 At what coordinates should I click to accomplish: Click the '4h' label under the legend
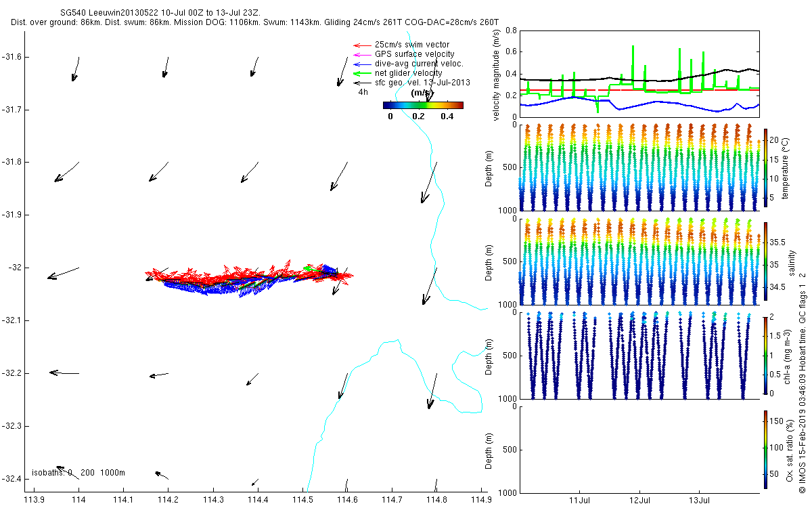(363, 92)
